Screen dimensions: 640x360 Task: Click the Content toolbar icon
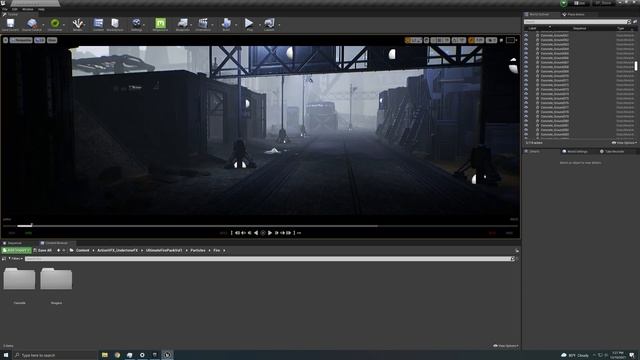pos(98,24)
